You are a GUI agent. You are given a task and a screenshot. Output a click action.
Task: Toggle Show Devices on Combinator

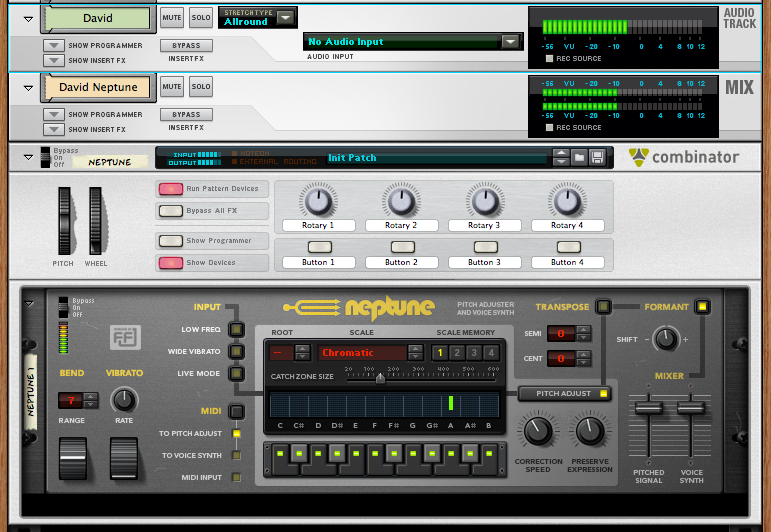coord(171,263)
